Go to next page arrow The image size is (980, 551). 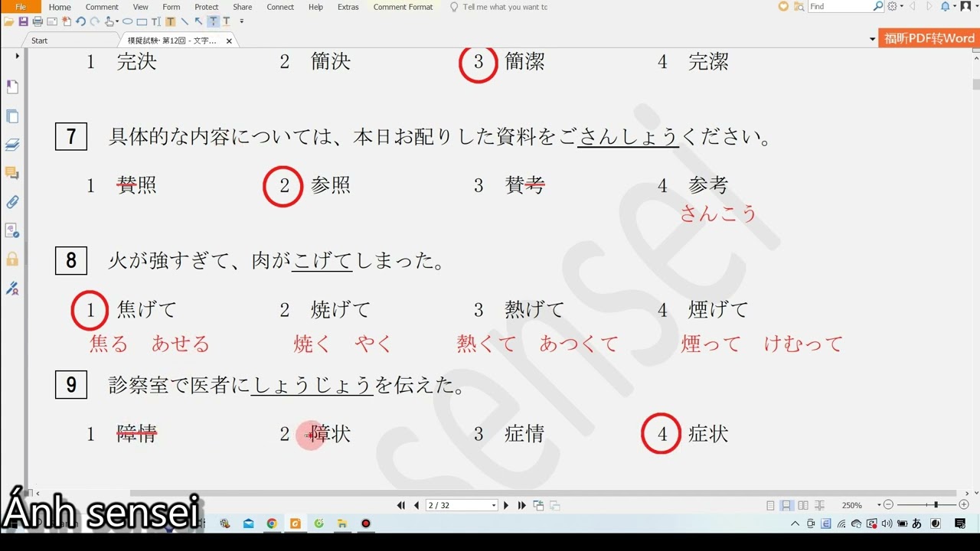(x=506, y=505)
